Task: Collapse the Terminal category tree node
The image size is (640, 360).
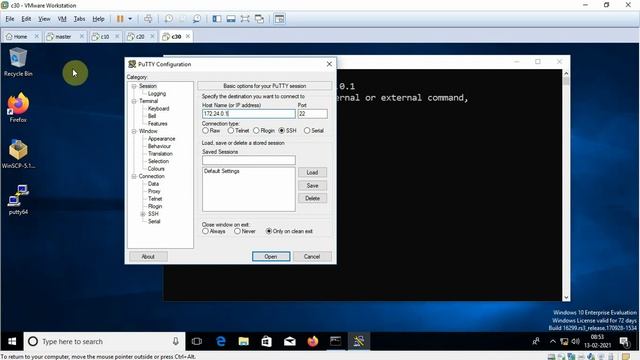Action: tap(134, 101)
